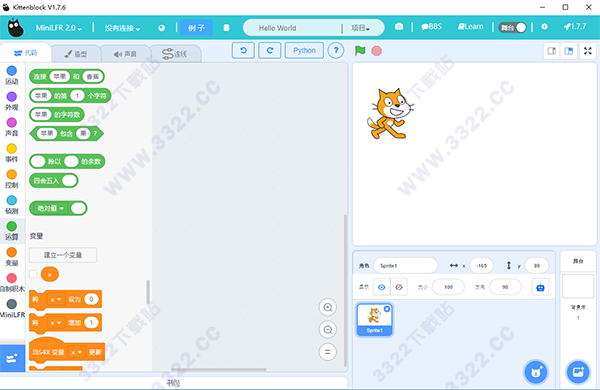This screenshot has width=600, height=390.
Task: Expand the 没有连接 connection dropdown
Action: pyautogui.click(x=122, y=28)
